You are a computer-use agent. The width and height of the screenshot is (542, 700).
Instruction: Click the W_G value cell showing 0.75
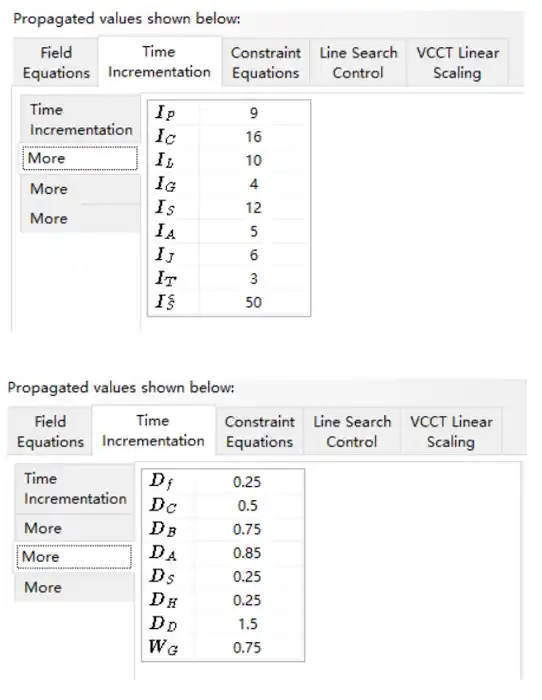(x=247, y=647)
